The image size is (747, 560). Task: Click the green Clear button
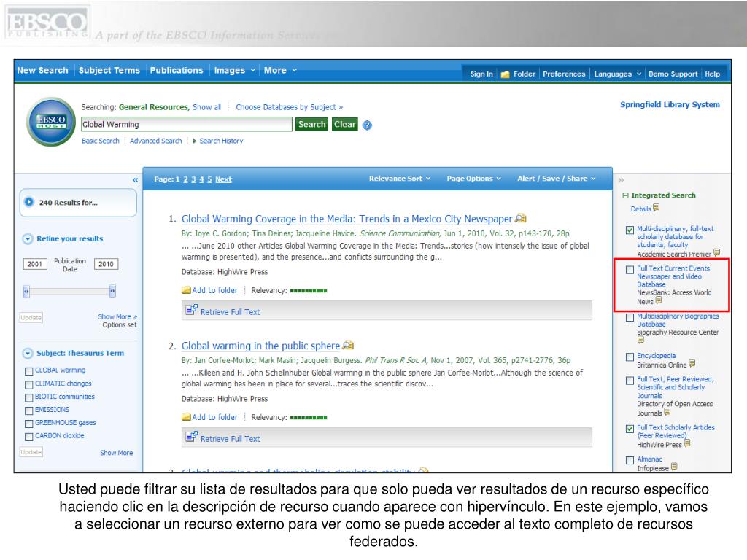point(345,124)
